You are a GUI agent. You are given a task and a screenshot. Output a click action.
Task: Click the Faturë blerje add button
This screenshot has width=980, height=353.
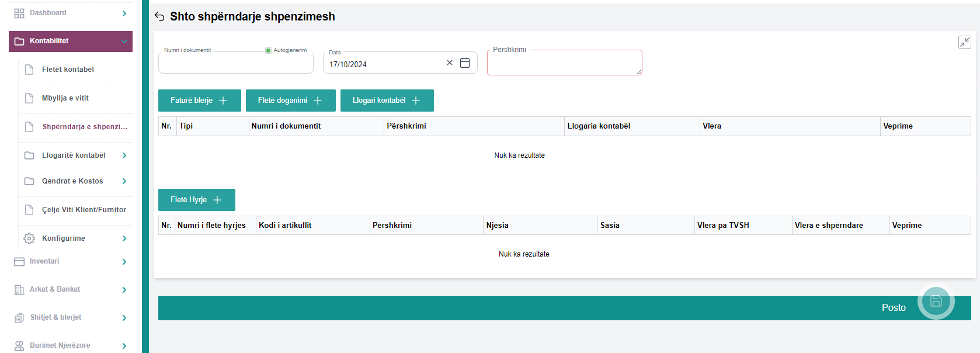[x=199, y=101]
